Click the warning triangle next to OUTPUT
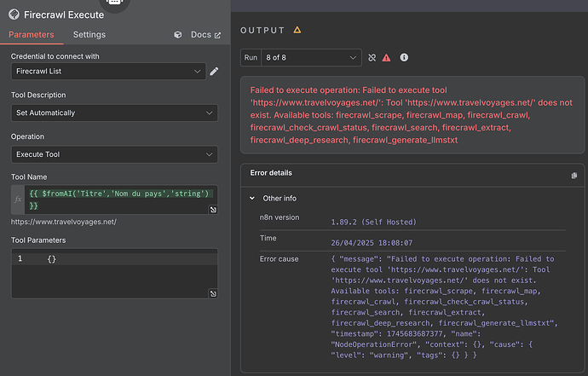Screen dimensions: 588x376 297,30
